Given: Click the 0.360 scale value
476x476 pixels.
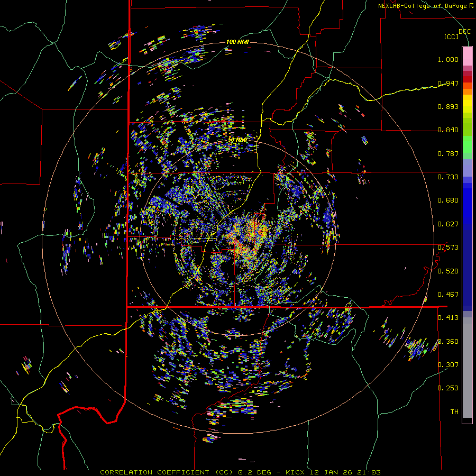Looking at the screenshot, I should coord(448,342).
